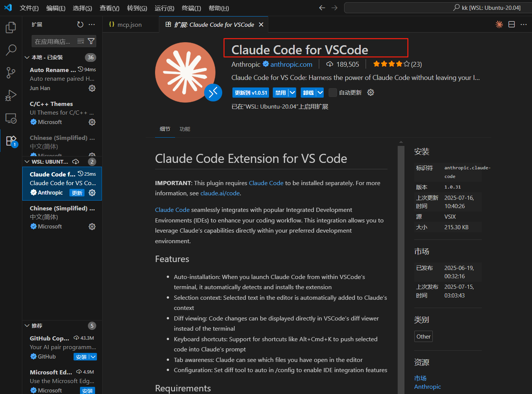Open the Explorer view in activity bar
The image size is (532, 394).
(11, 27)
